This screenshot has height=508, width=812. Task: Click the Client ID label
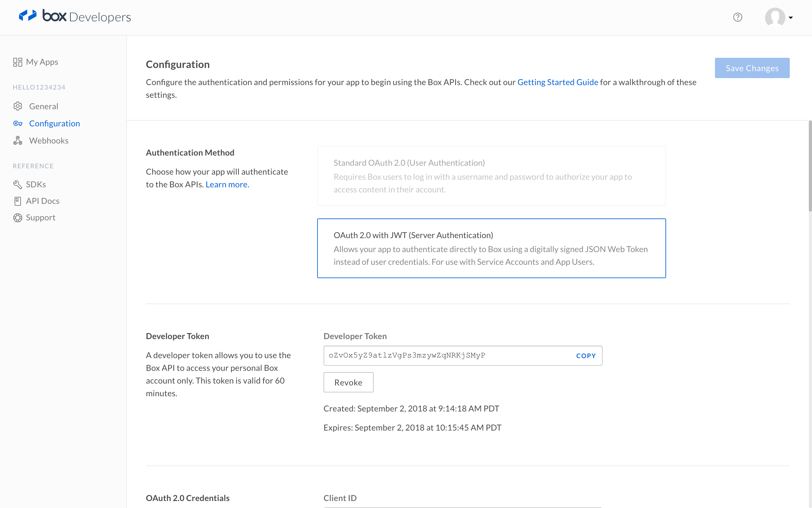(340, 498)
